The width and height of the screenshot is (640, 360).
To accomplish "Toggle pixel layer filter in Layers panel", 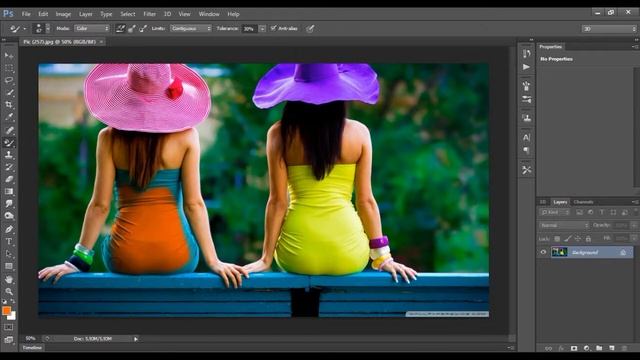I will click(579, 212).
